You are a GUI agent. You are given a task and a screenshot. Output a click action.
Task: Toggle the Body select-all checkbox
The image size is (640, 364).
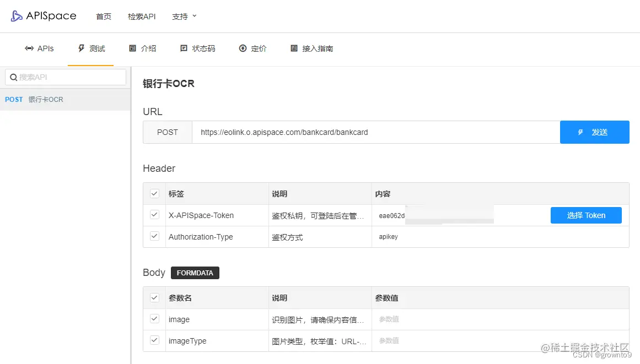(x=154, y=297)
